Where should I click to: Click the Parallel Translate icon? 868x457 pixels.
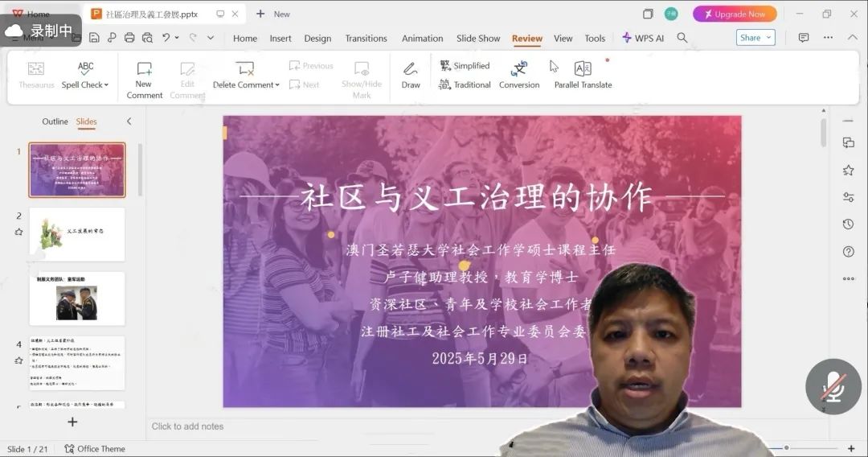583,69
